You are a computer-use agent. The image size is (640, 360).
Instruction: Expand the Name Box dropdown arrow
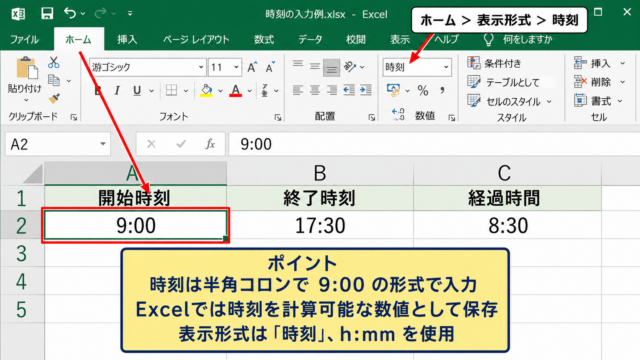(x=103, y=144)
